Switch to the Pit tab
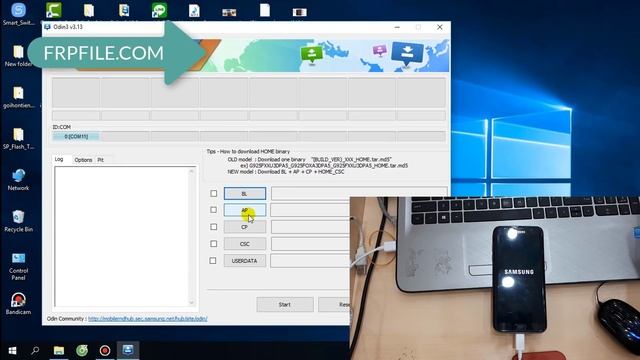640x360 pixels. (101, 160)
